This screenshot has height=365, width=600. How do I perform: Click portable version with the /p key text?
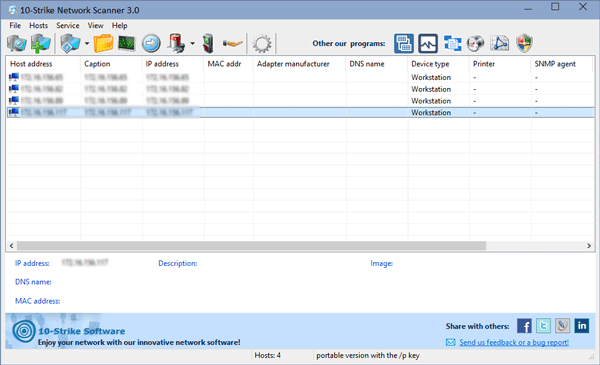pyautogui.click(x=368, y=355)
